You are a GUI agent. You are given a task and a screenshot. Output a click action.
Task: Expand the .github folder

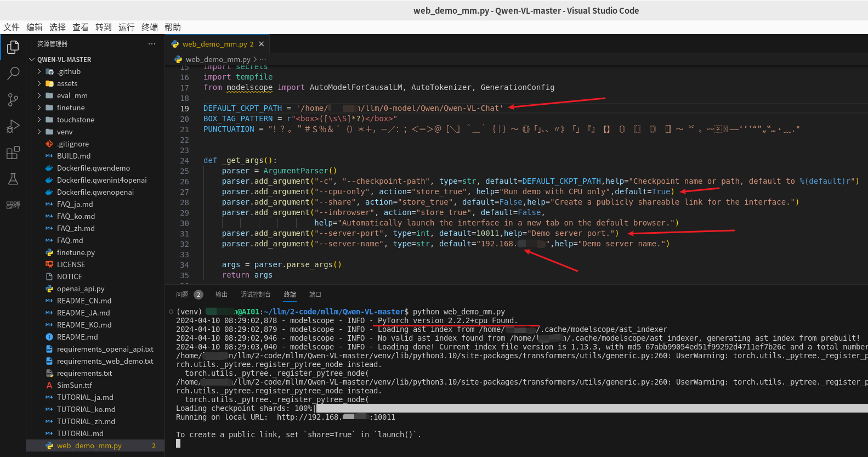click(39, 71)
